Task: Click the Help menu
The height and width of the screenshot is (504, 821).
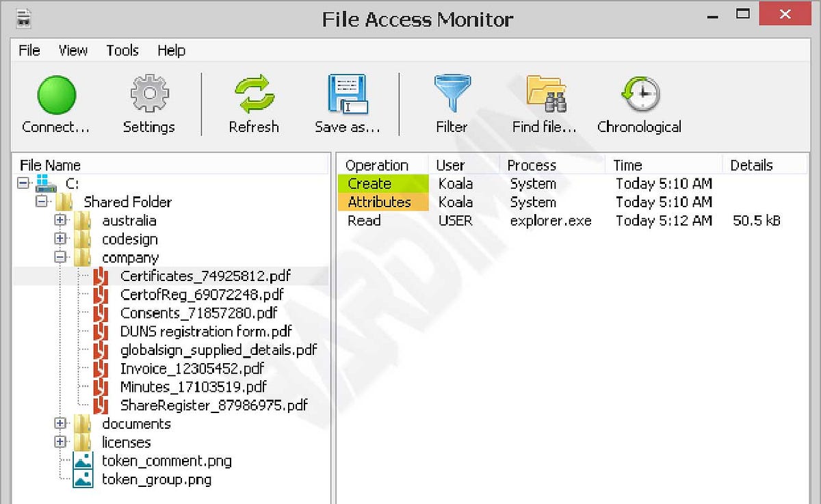Action: pyautogui.click(x=170, y=50)
